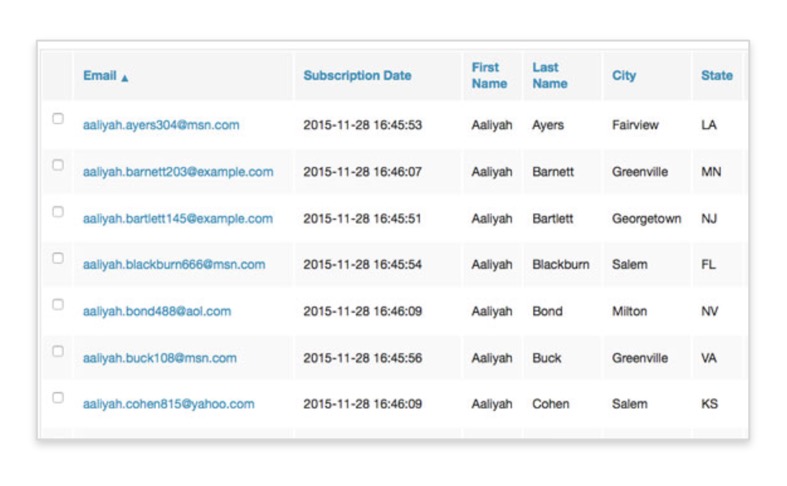This screenshot has height=486, width=787.
Task: Sort by Email column header
Action: [x=100, y=75]
